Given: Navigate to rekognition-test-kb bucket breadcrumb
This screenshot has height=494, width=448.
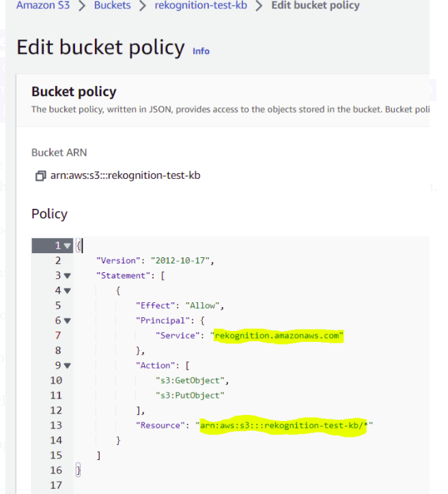Looking at the screenshot, I should (199, 6).
